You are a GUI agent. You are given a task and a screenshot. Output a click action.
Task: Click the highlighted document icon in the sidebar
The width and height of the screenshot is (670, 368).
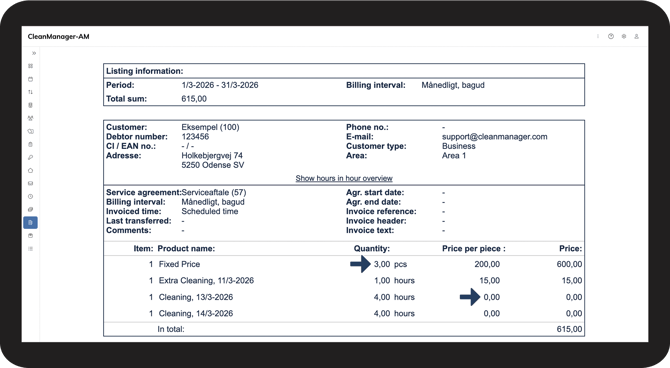click(x=30, y=223)
